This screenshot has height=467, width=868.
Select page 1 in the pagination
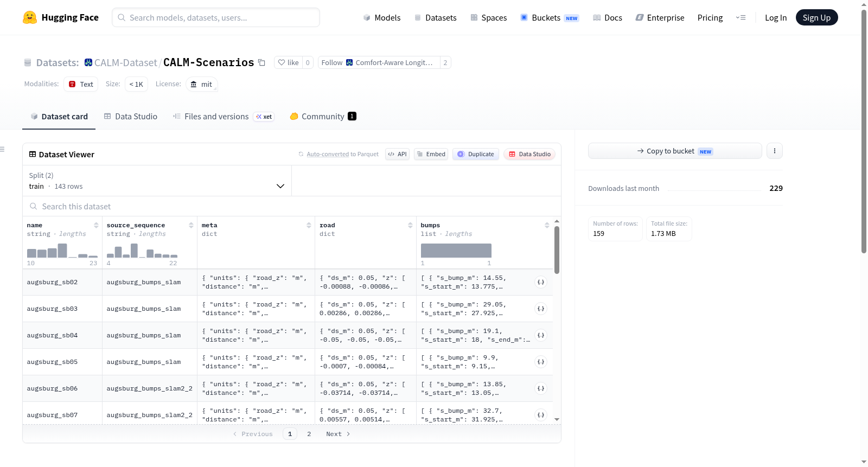click(290, 434)
